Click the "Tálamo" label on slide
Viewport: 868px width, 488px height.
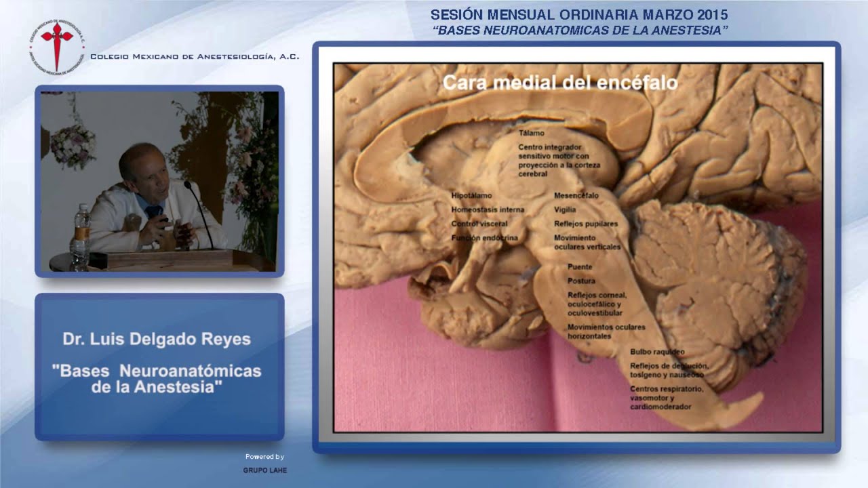[x=532, y=133]
